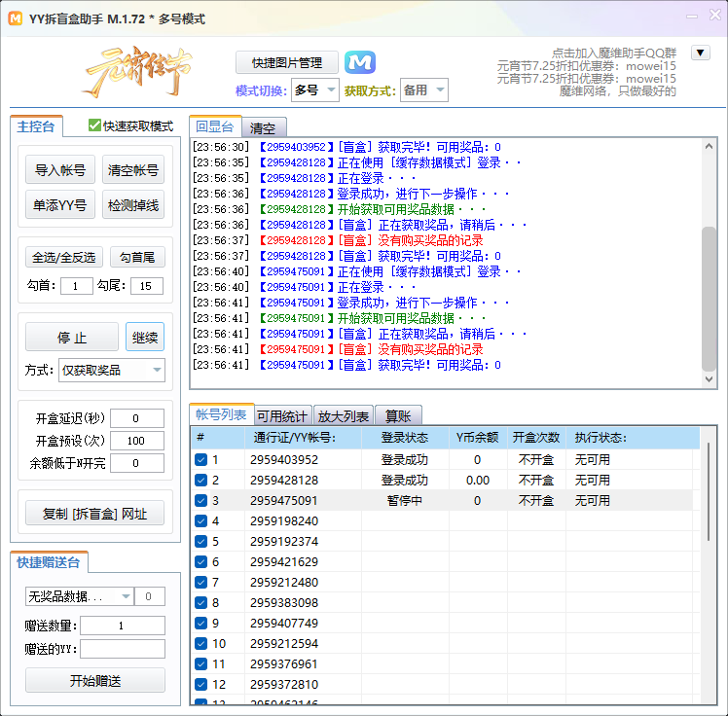Open the 放大列表 tab
The width and height of the screenshot is (728, 716).
click(x=344, y=416)
